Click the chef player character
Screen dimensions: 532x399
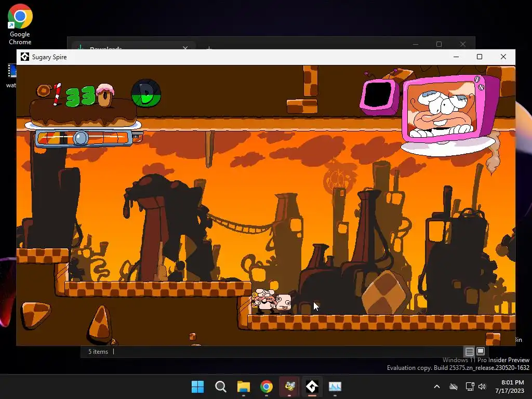tap(264, 301)
